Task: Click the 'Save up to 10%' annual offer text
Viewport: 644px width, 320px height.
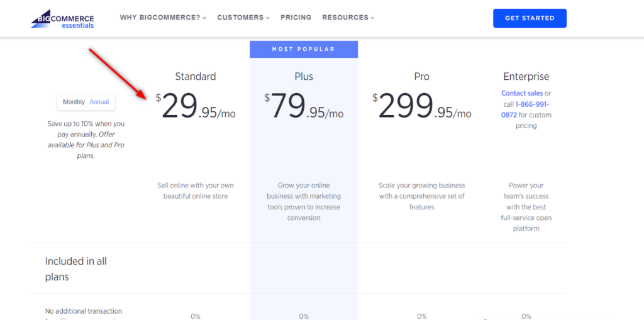Action: [x=86, y=140]
